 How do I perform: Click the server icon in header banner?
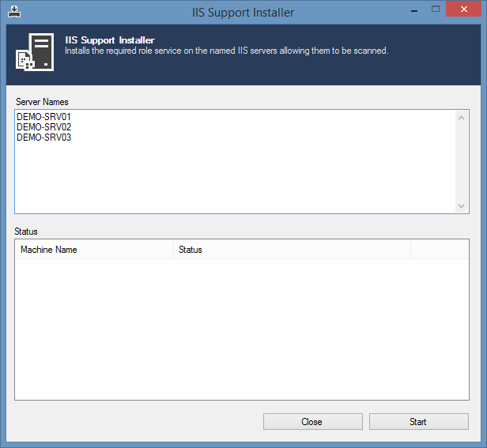pyautogui.click(x=35, y=52)
